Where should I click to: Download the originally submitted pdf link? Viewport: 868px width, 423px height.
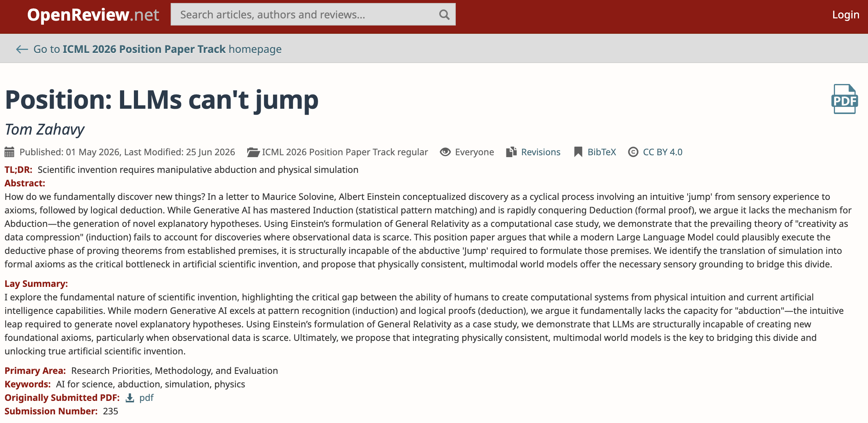tap(146, 398)
